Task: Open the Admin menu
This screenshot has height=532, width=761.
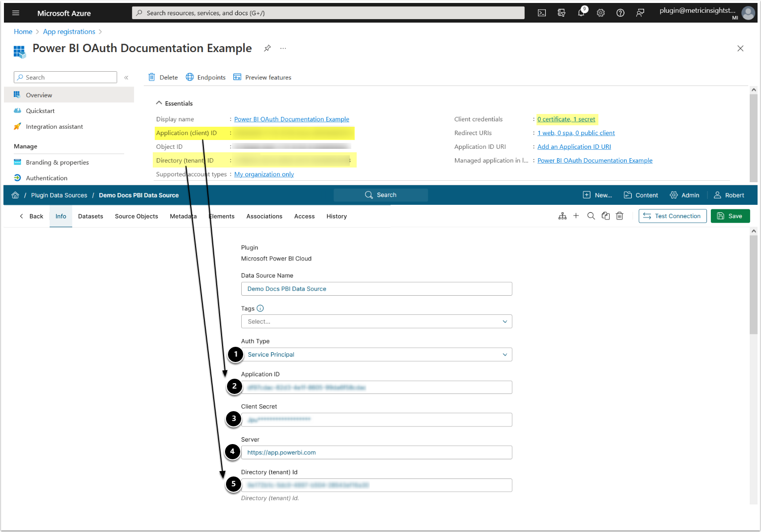Action: 684,195
